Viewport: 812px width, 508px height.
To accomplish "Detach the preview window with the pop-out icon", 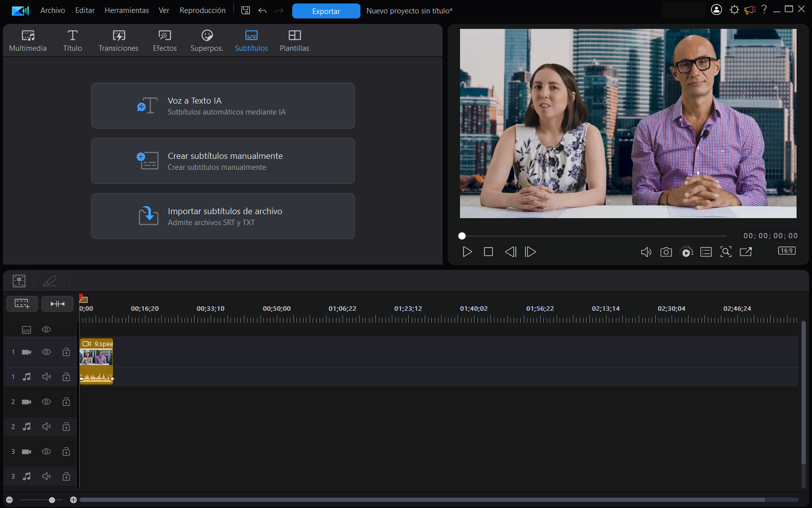I will (746, 252).
